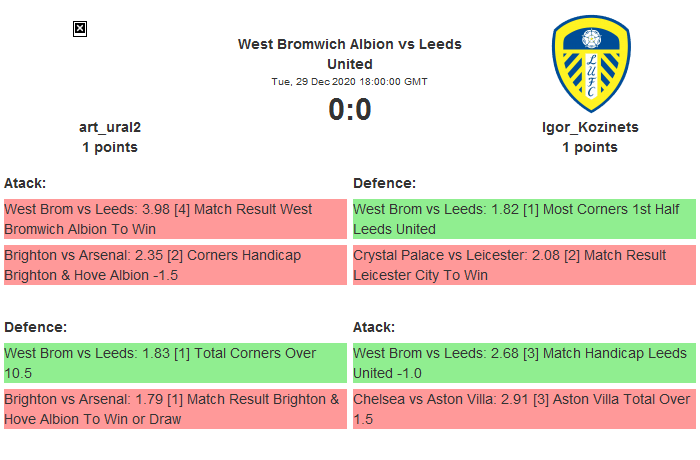Select Brighton Corners Handicap -1.5 bet
This screenshot has height=460, width=700.
pos(175,265)
